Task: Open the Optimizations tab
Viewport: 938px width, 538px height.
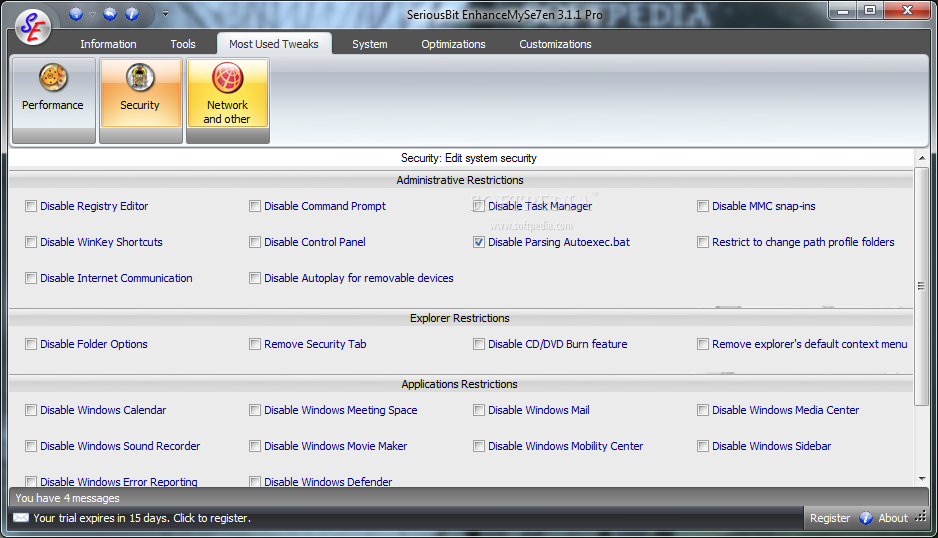Action: pyautogui.click(x=453, y=44)
